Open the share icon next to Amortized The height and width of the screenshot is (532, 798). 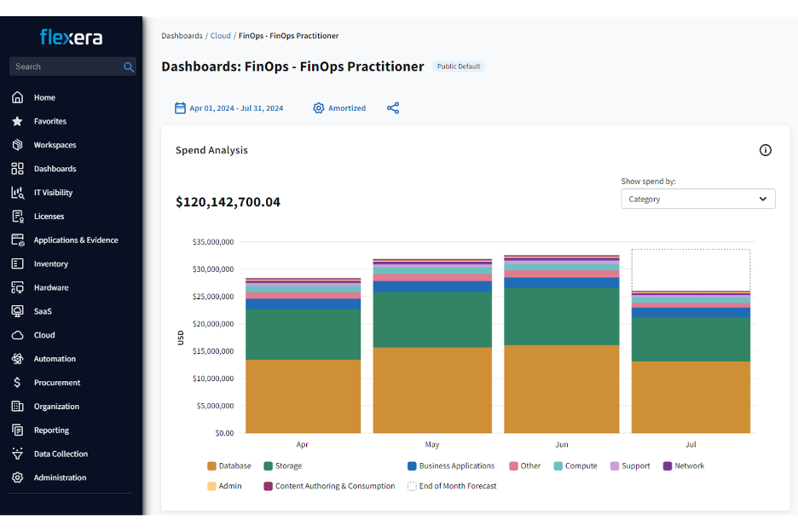393,107
